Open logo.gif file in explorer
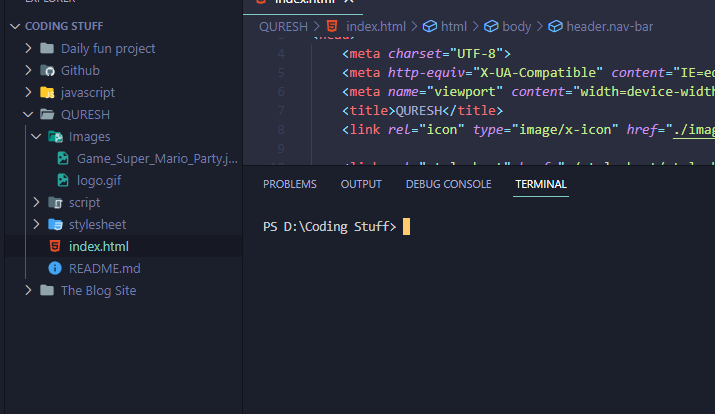715x414 pixels. point(99,181)
